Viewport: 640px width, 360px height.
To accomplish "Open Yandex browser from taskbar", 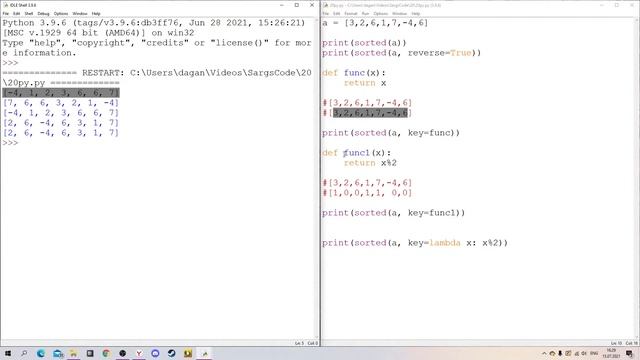I will [139, 353].
